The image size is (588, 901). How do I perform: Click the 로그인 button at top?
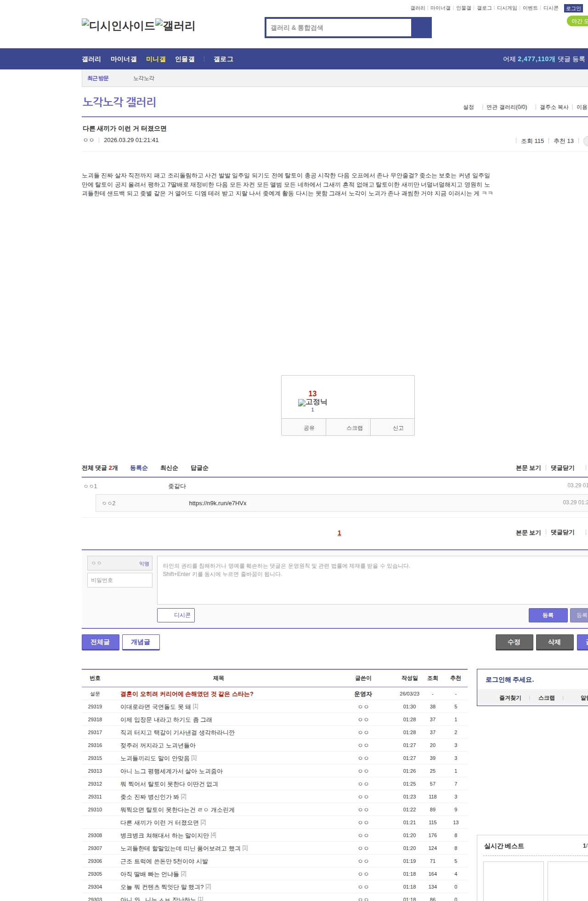pyautogui.click(x=573, y=8)
